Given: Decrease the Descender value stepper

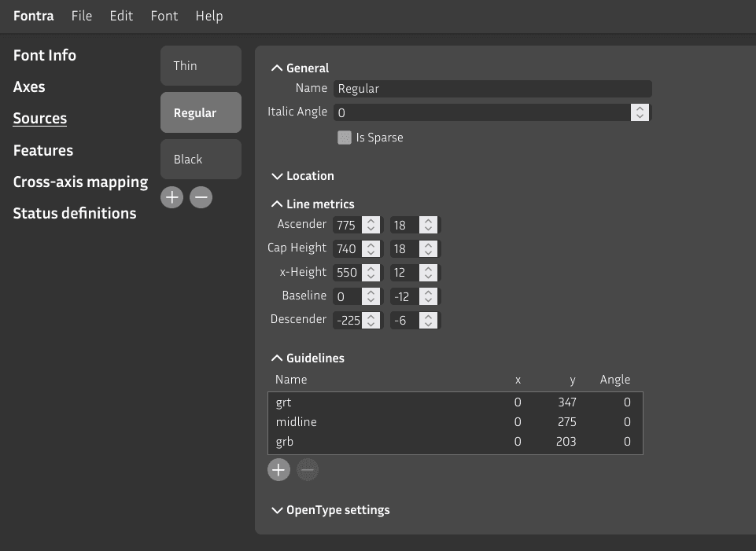Looking at the screenshot, I should [x=371, y=323].
